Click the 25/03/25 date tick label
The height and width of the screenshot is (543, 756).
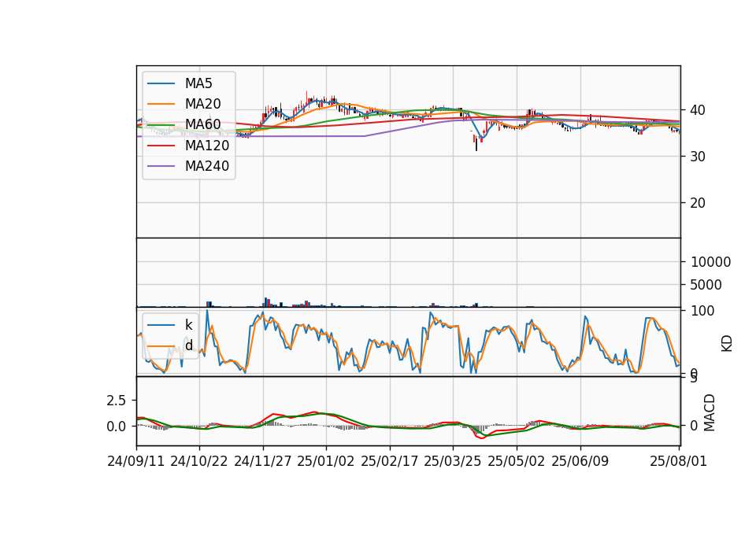(453, 461)
